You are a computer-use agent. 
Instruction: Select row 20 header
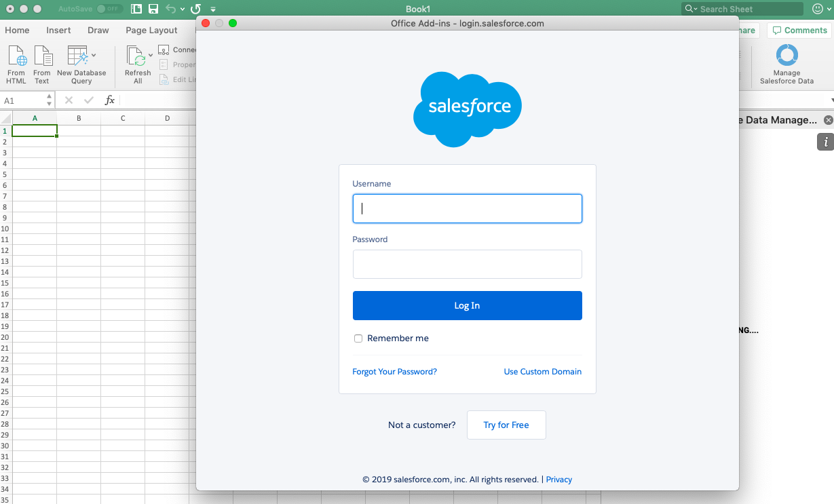(5, 337)
